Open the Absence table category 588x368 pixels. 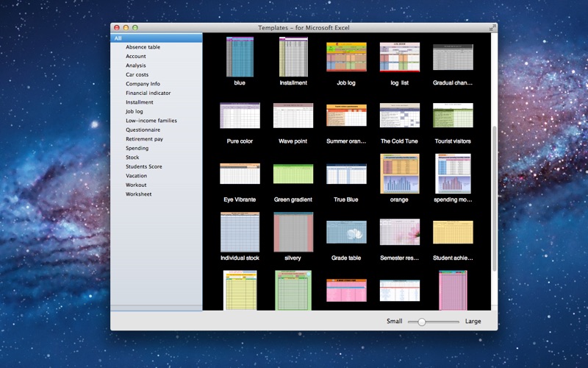coord(143,47)
